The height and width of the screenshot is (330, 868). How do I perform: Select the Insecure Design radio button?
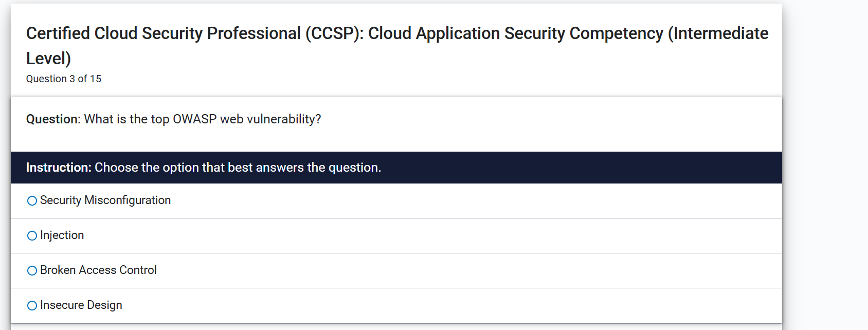click(31, 305)
